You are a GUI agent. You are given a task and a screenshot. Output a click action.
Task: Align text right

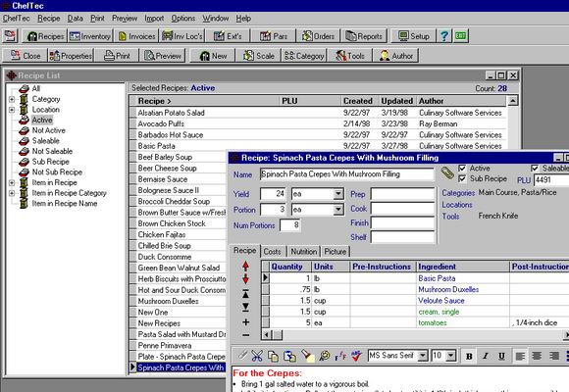[553, 356]
